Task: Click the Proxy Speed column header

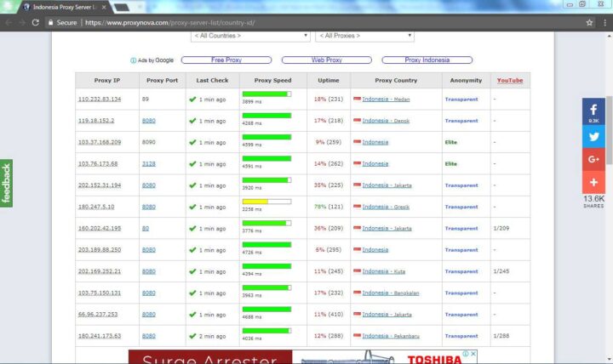Action: tap(272, 80)
